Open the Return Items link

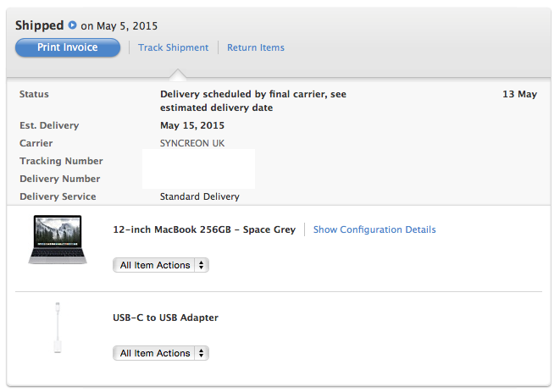pyautogui.click(x=256, y=47)
